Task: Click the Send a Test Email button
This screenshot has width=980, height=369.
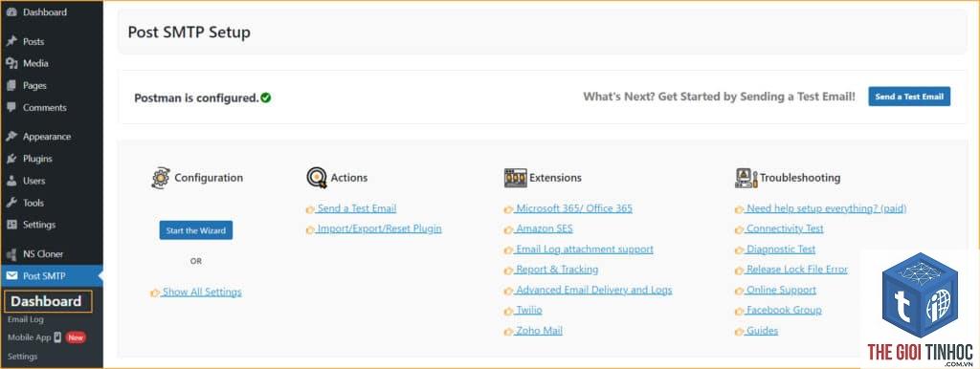Action: pos(909,97)
